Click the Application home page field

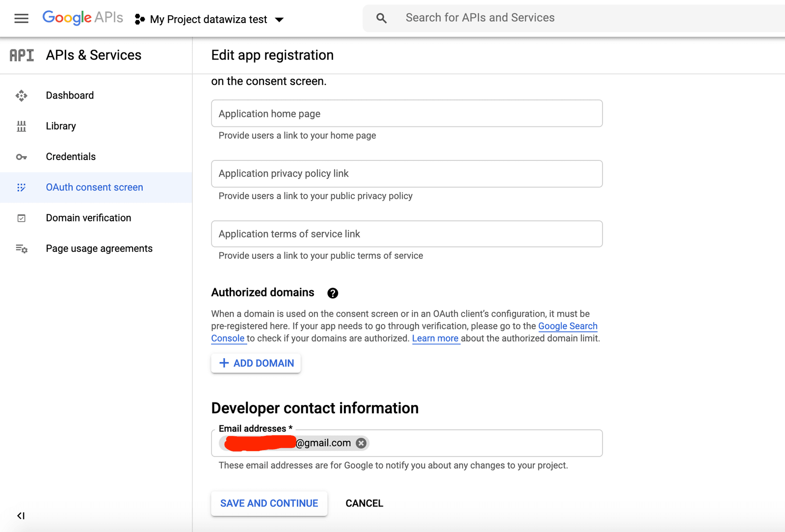click(407, 113)
